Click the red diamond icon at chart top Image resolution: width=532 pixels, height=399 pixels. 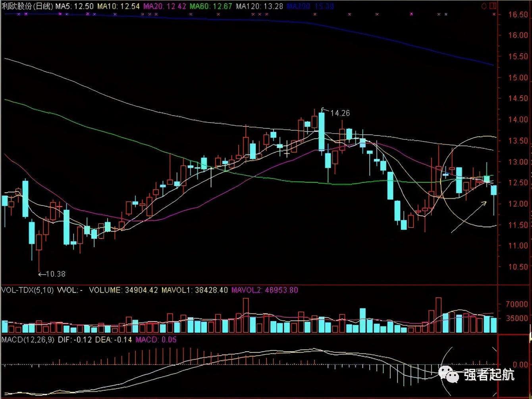click(x=484, y=6)
